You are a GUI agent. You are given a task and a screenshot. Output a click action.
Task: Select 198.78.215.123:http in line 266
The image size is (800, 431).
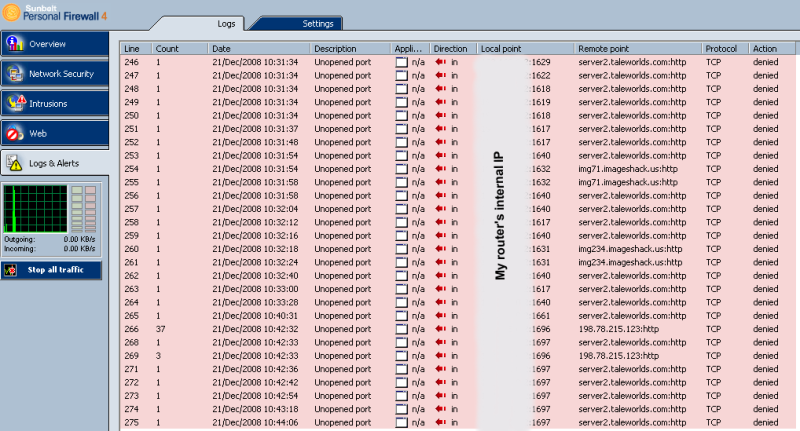[618, 329]
